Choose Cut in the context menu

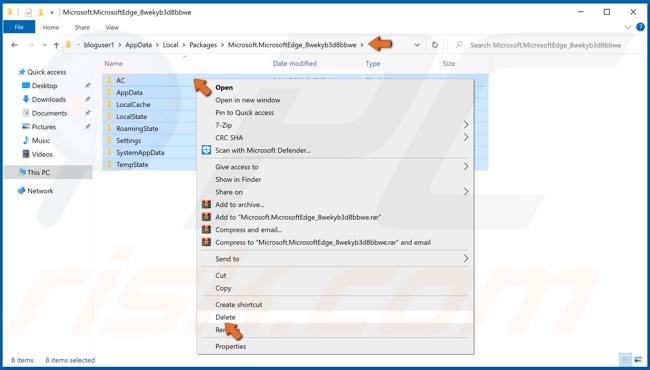point(335,276)
